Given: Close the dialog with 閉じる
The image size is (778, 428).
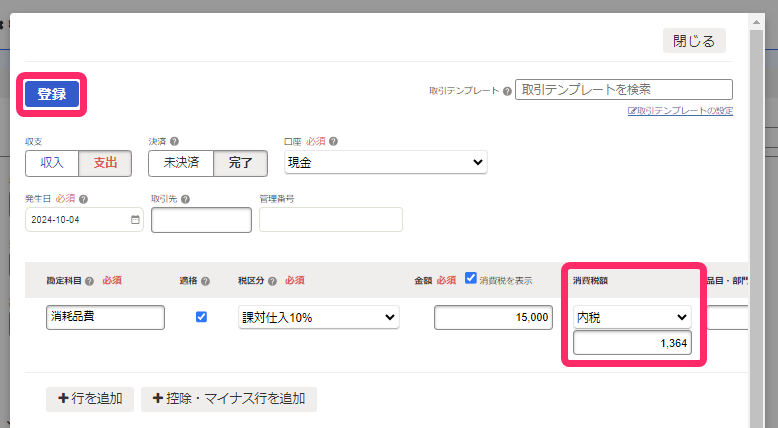Looking at the screenshot, I should pyautogui.click(x=694, y=41).
